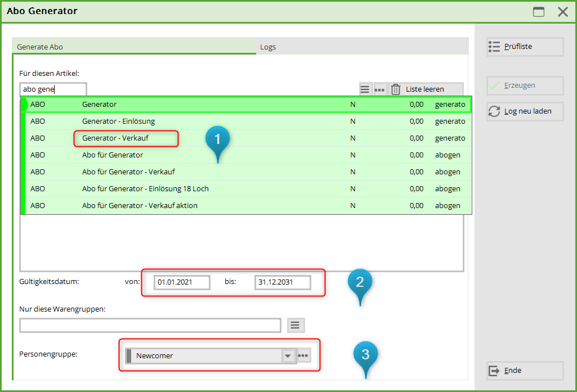Click the 'bis' date field 31.12.2031
Image resolution: width=577 pixels, height=392 pixels.
pos(282,282)
